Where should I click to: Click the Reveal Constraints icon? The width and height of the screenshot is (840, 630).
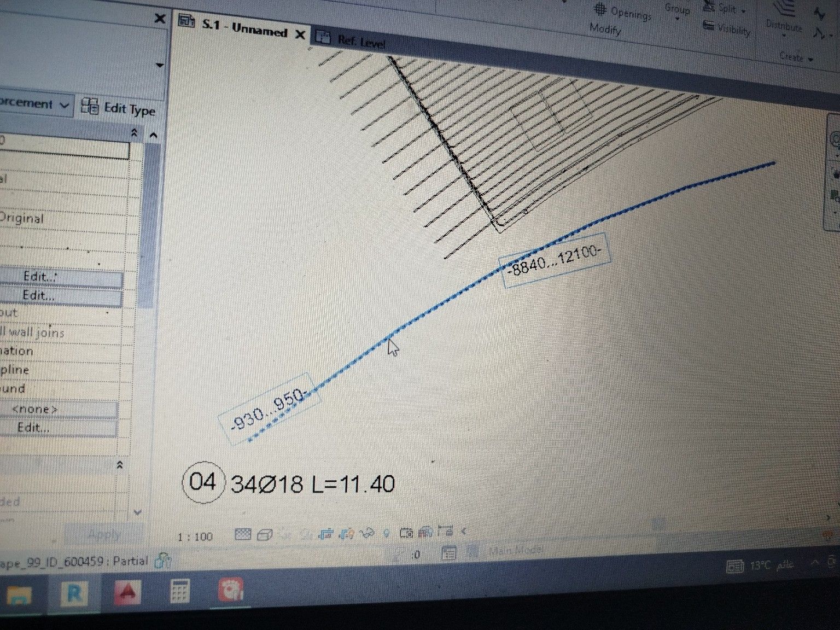(446, 530)
